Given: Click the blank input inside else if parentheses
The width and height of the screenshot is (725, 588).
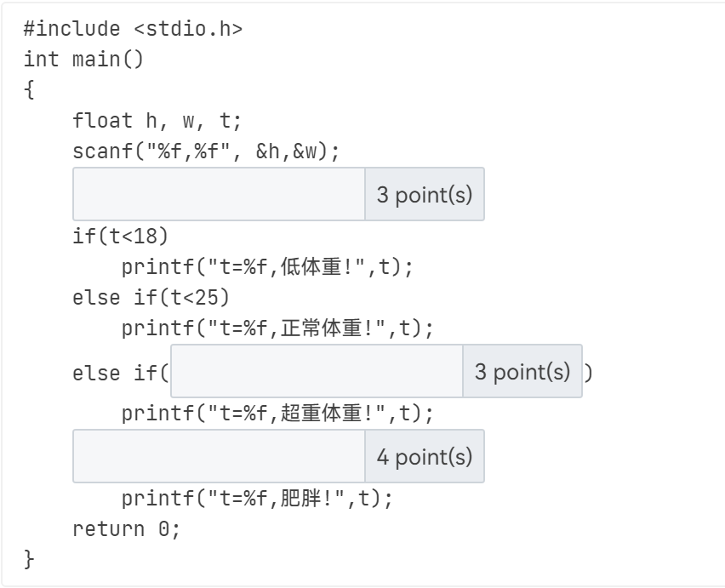Looking at the screenshot, I should (317, 371).
